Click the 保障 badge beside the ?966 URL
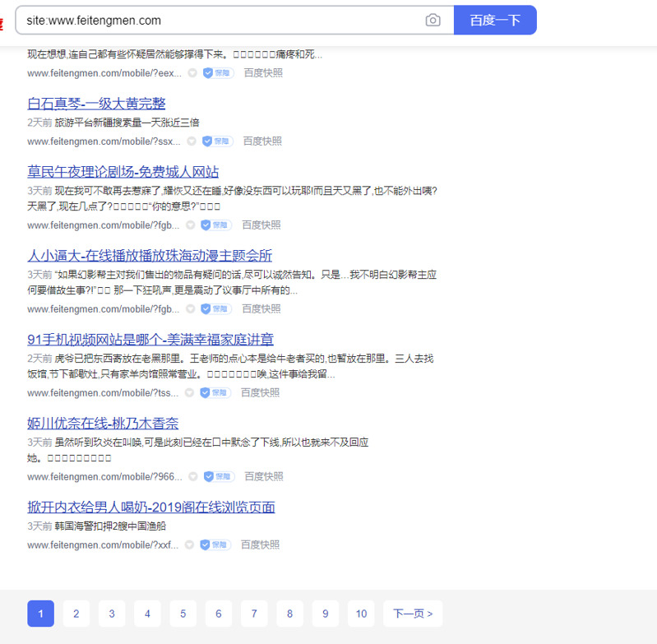657x644 pixels. coord(220,476)
